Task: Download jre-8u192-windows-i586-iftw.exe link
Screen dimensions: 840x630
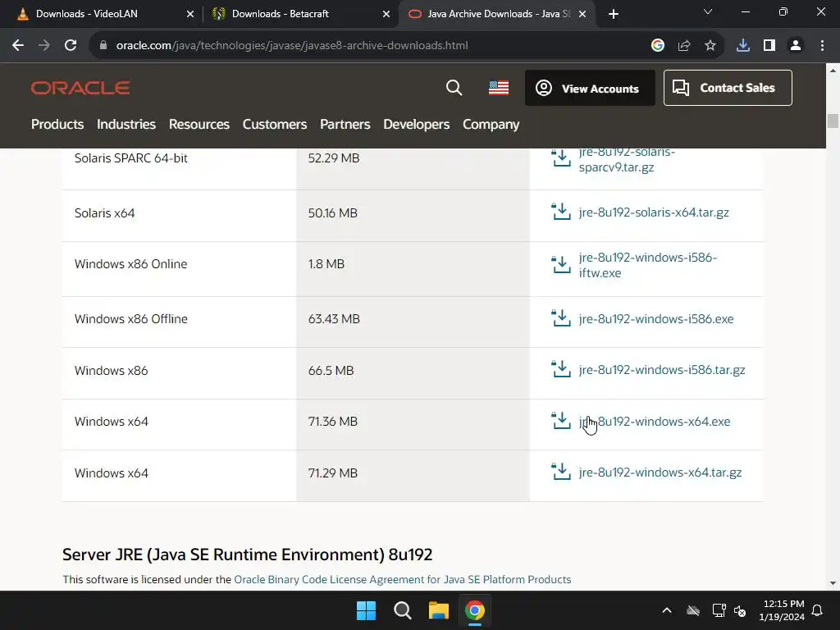Action: 648,265
